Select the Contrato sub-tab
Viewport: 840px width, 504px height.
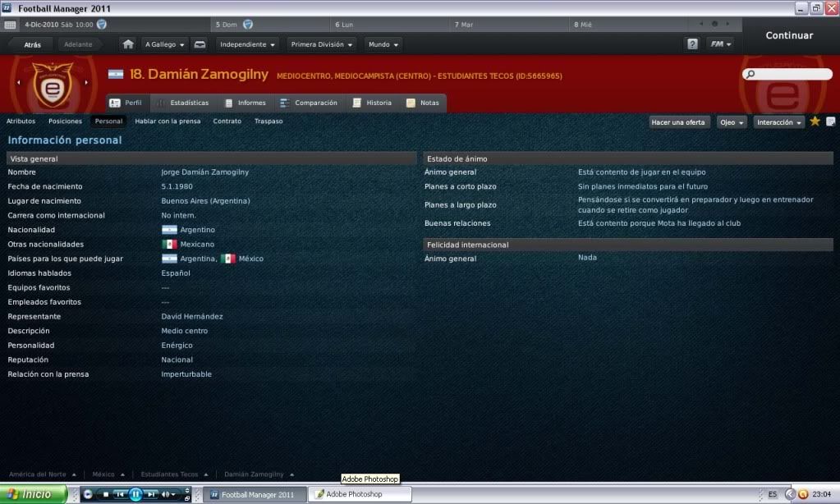tap(227, 121)
